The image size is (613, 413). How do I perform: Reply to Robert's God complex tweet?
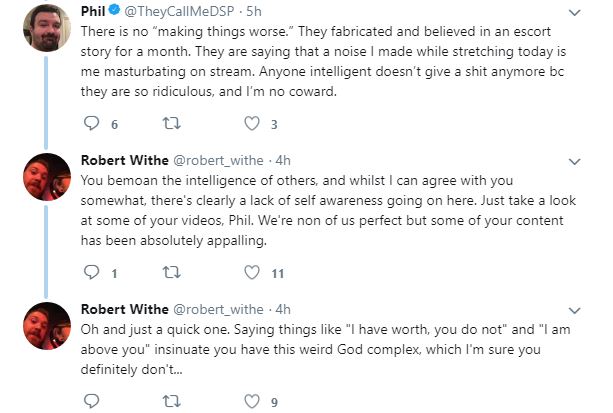(91, 401)
